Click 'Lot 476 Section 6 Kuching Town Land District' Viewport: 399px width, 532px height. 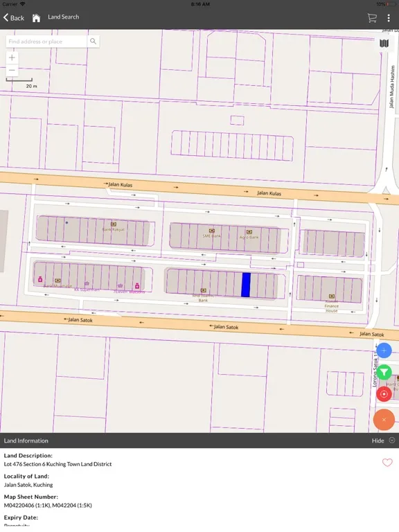(57, 464)
